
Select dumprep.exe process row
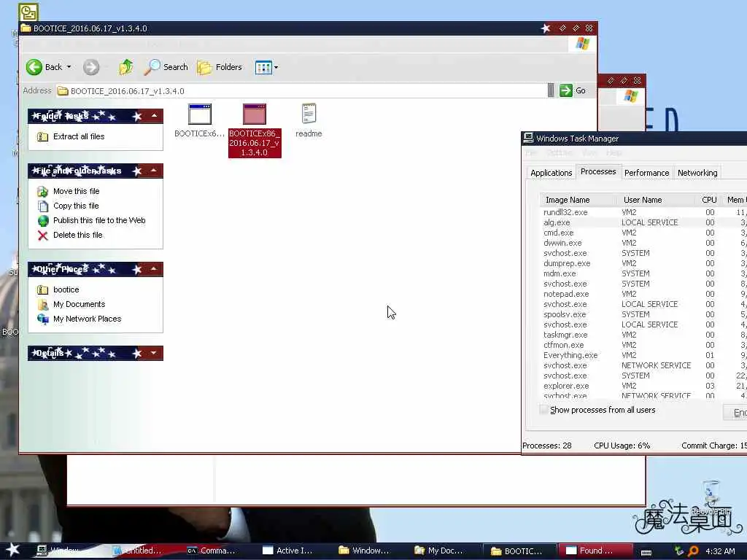pos(643,263)
